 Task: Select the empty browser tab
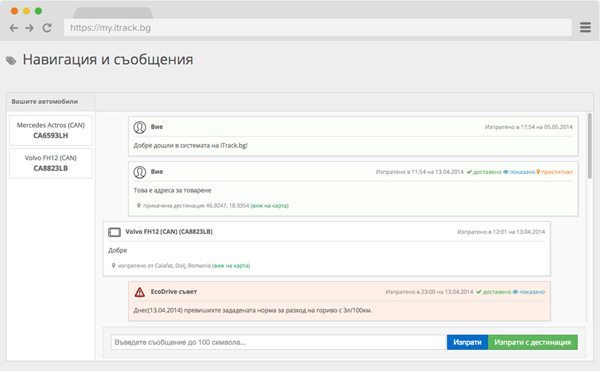tap(113, 12)
